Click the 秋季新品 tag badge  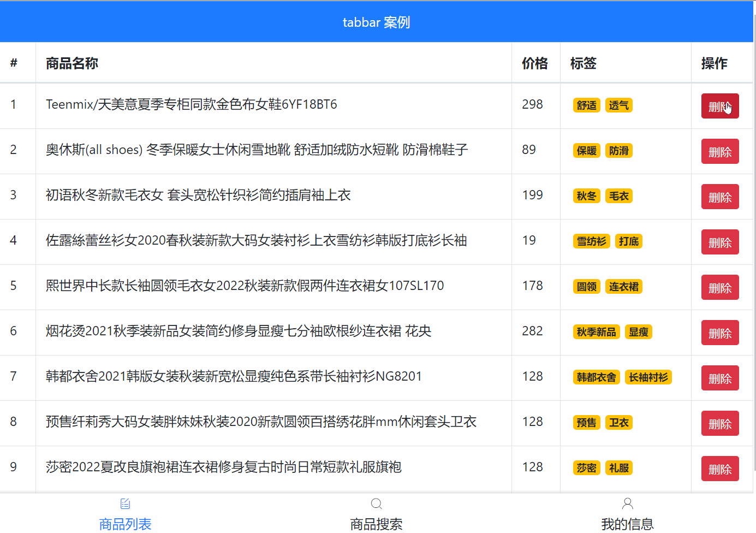(x=597, y=332)
